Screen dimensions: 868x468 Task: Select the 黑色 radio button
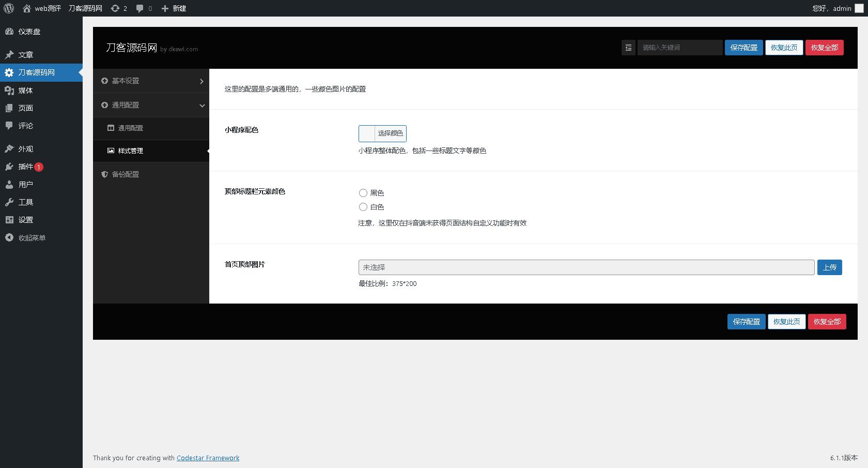[x=363, y=192]
